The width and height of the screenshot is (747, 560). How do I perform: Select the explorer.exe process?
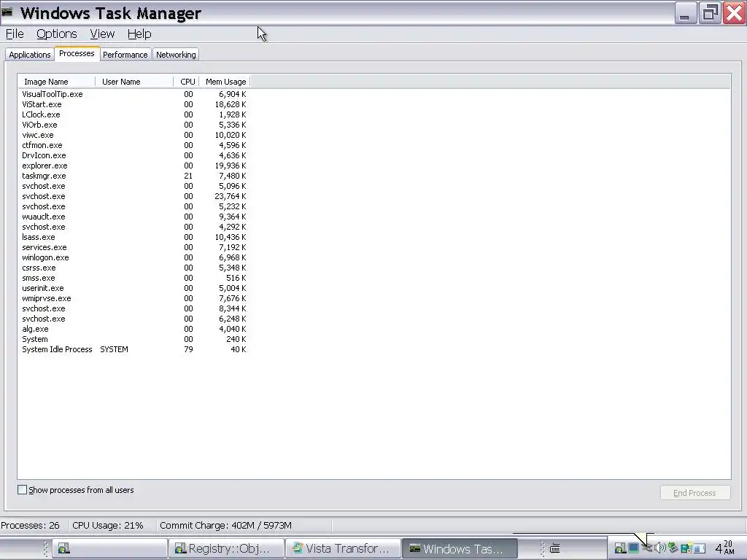click(x=134, y=166)
